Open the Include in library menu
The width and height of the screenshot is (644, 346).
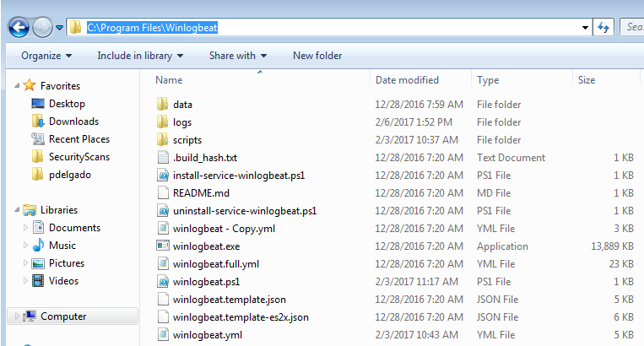140,56
